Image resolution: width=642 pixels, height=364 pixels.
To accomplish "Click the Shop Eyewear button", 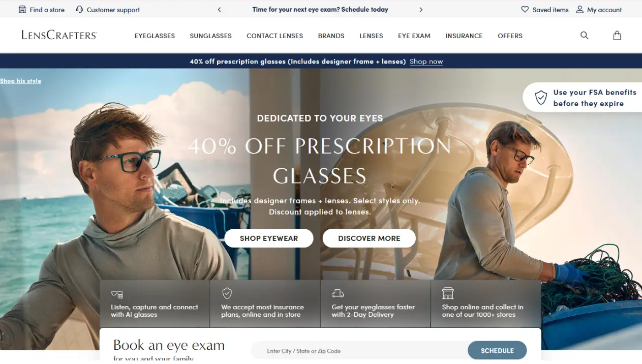I will coord(269,238).
